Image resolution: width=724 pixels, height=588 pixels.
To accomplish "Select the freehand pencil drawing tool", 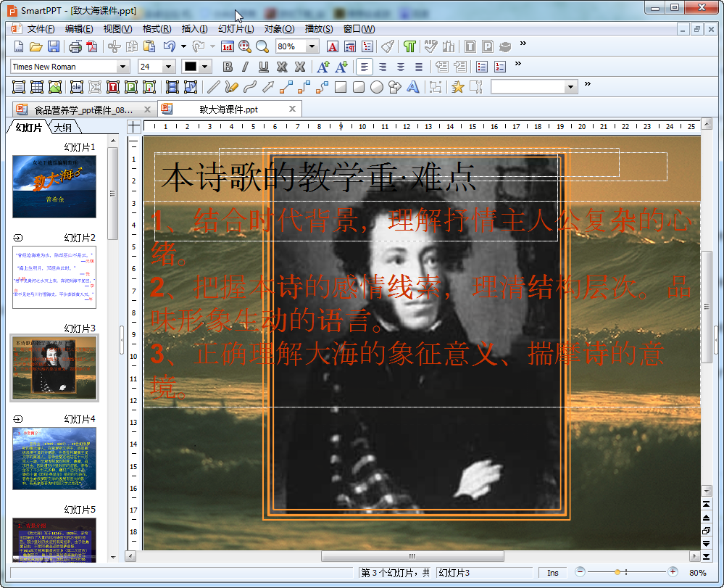I will (231, 87).
